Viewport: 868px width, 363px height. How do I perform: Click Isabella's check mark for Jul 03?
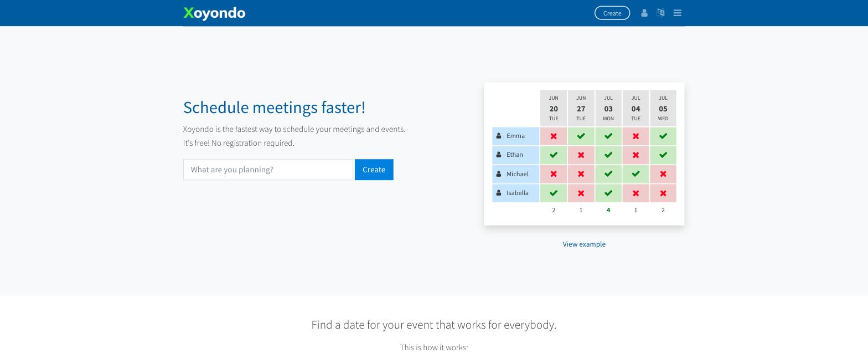click(608, 193)
